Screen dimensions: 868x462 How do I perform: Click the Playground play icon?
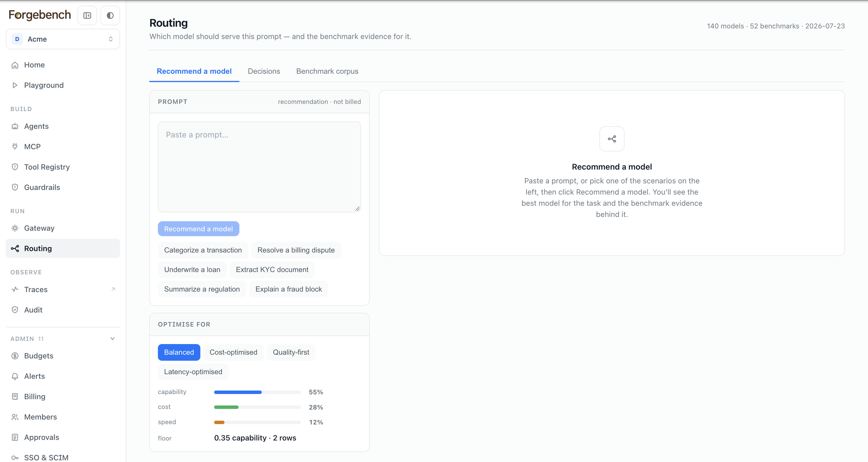[15, 85]
